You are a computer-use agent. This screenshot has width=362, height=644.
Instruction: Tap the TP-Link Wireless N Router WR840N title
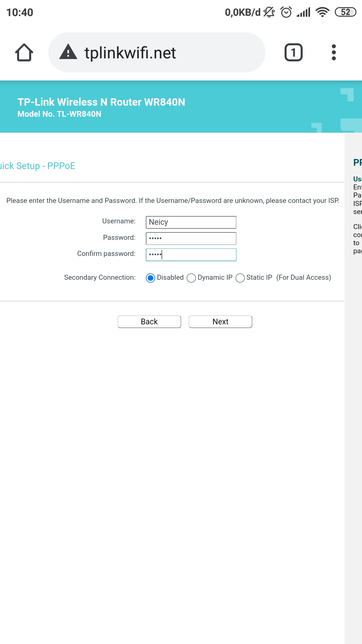click(x=101, y=102)
